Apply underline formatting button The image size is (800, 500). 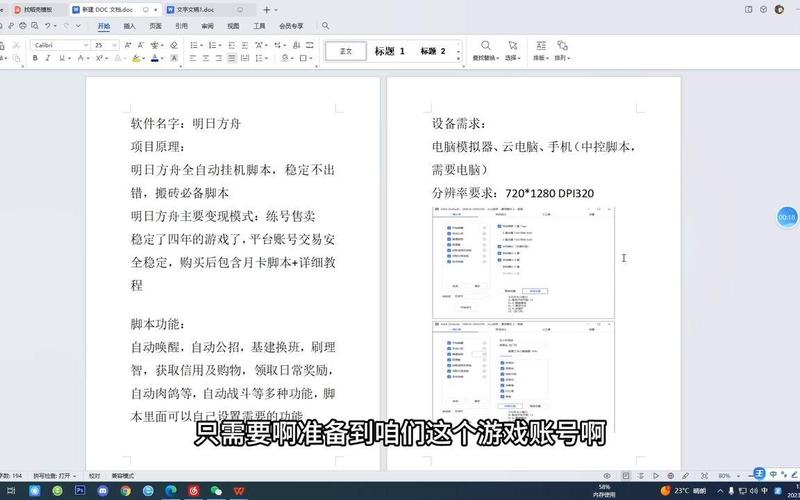coord(62,59)
